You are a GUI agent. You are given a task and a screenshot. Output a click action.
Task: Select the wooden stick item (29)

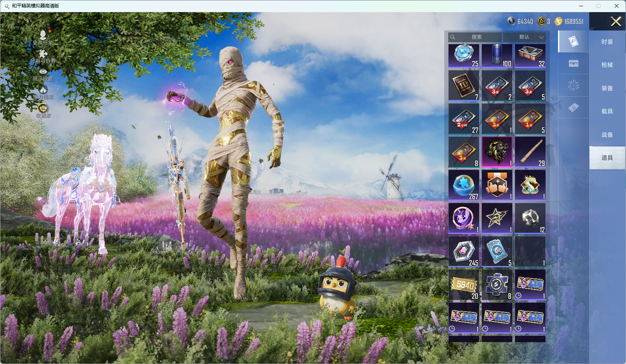pos(530,152)
